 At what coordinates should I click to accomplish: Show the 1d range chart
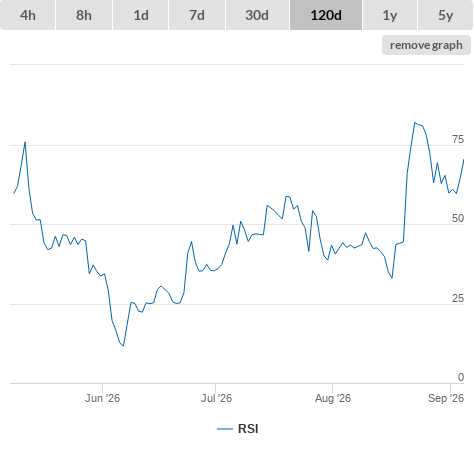click(x=141, y=15)
